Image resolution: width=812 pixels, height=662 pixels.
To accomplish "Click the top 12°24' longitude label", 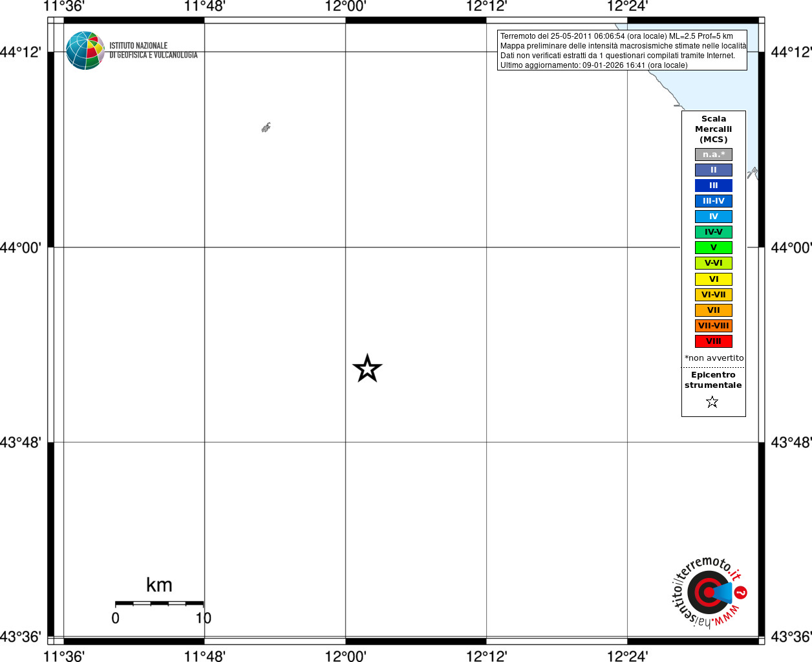I will 627,6.
